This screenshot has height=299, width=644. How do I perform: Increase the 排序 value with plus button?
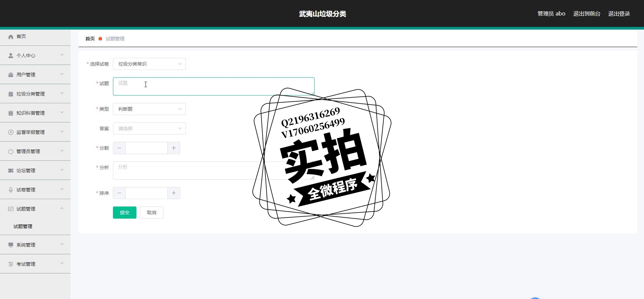pyautogui.click(x=174, y=193)
